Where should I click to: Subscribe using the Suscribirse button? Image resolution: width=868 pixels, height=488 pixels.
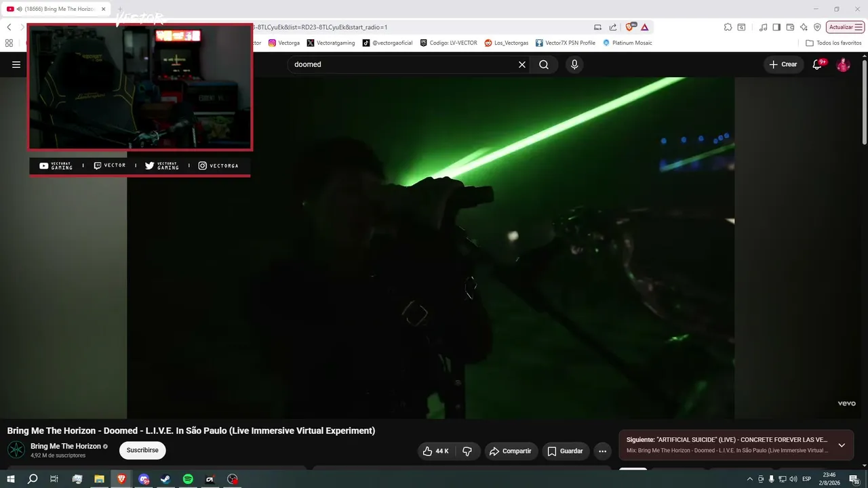[x=142, y=450]
